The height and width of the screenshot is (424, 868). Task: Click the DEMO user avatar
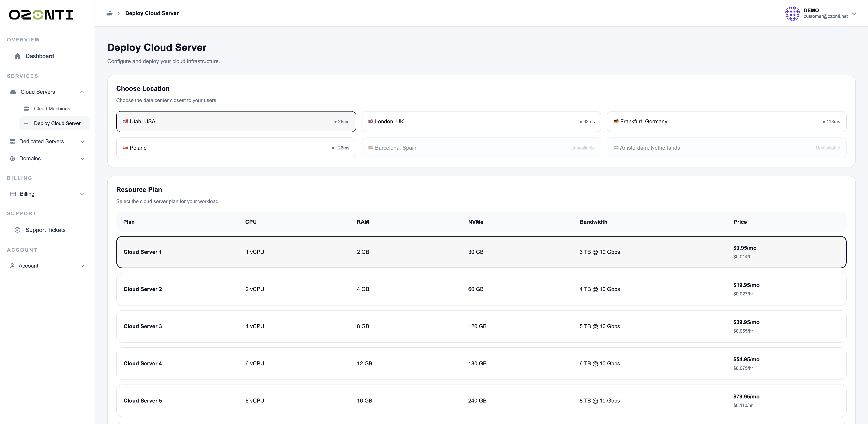792,14
